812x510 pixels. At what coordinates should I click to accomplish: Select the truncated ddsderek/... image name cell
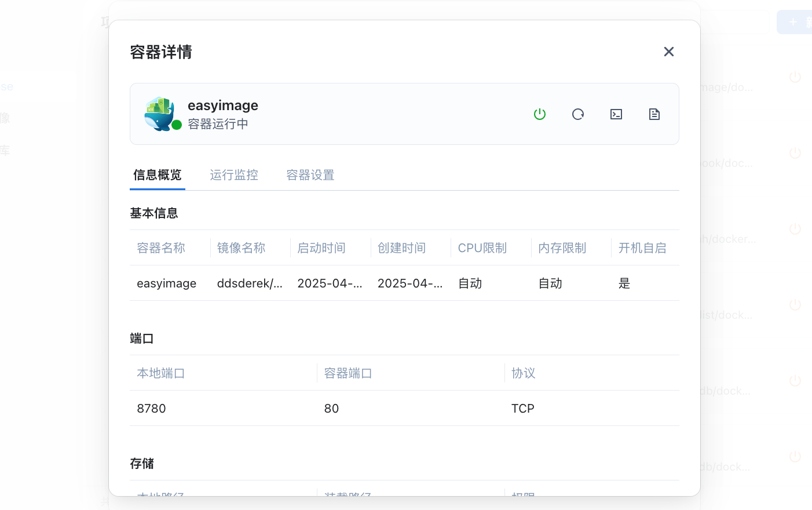pyautogui.click(x=250, y=283)
